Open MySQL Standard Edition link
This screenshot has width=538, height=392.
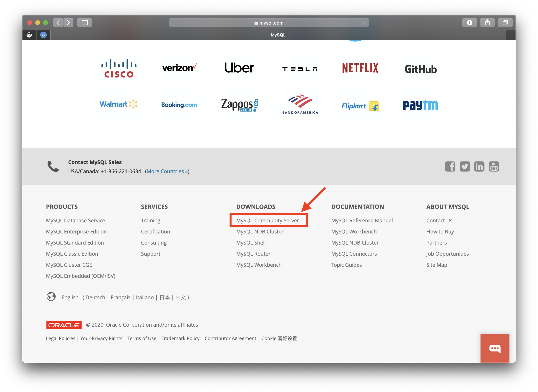tap(75, 243)
